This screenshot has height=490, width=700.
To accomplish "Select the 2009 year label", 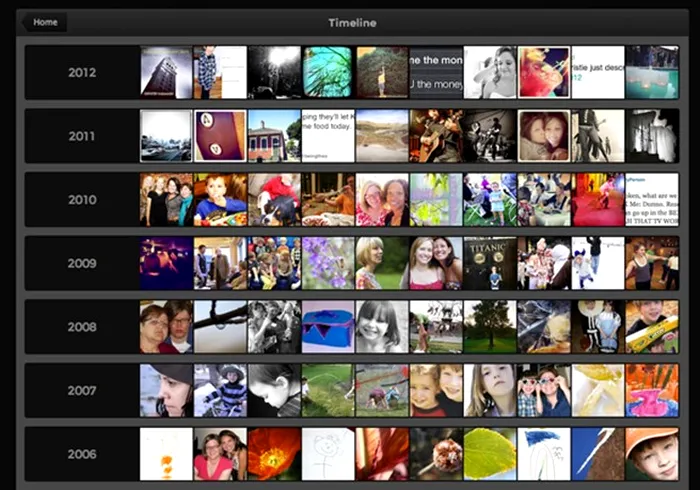I will click(82, 263).
